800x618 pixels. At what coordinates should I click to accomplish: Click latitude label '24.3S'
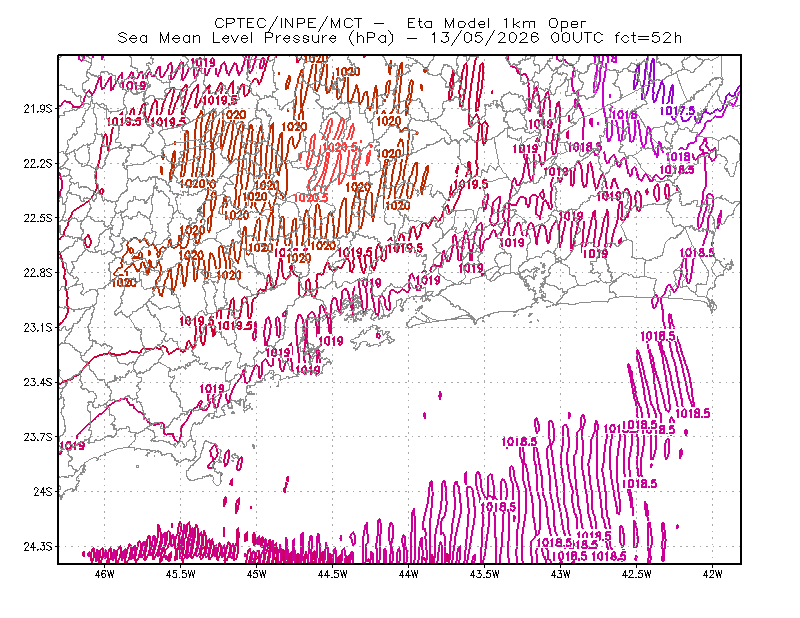tap(38, 547)
